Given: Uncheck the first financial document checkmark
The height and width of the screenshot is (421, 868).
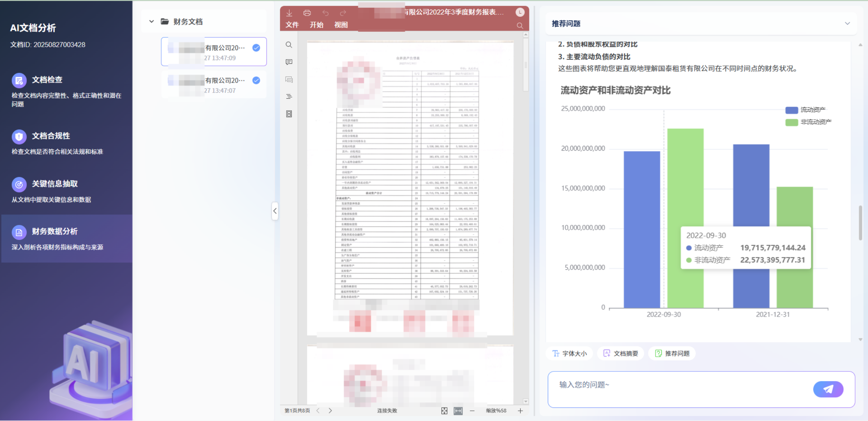Looking at the screenshot, I should [x=256, y=48].
